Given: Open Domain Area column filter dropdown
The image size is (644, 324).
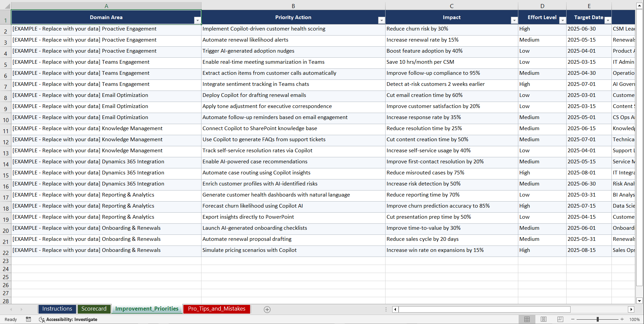Looking at the screenshot, I should [x=198, y=20].
